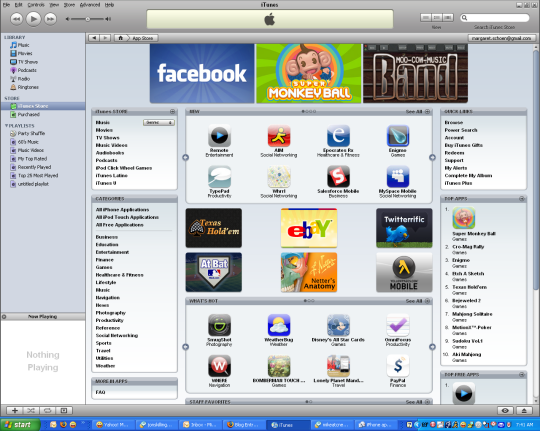
Task: Open the Twitterrific app tile
Action: (x=404, y=228)
